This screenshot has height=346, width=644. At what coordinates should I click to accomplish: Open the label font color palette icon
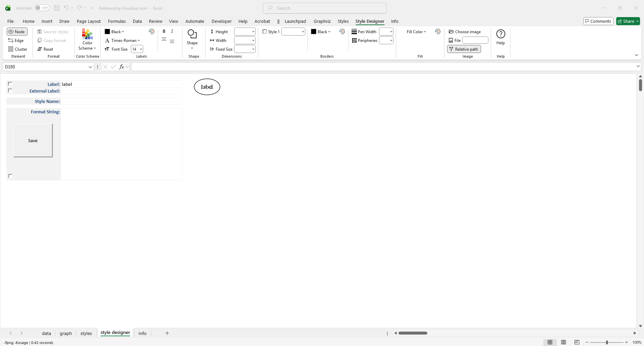click(152, 32)
